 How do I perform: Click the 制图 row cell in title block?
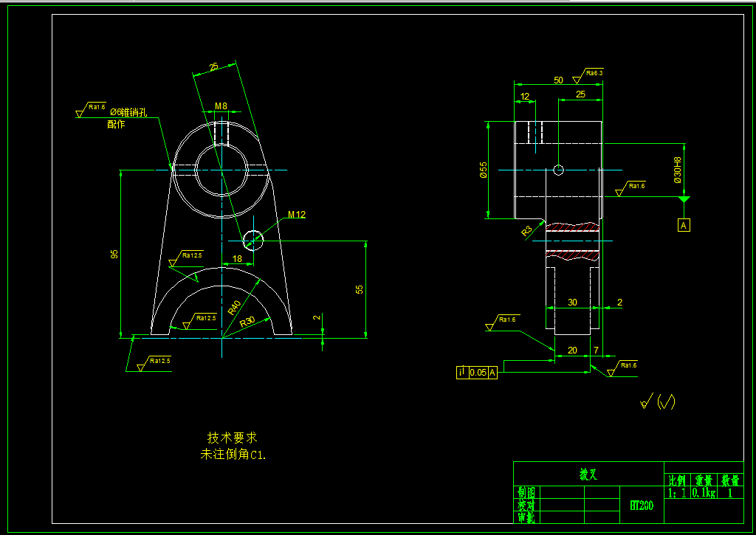(526, 491)
